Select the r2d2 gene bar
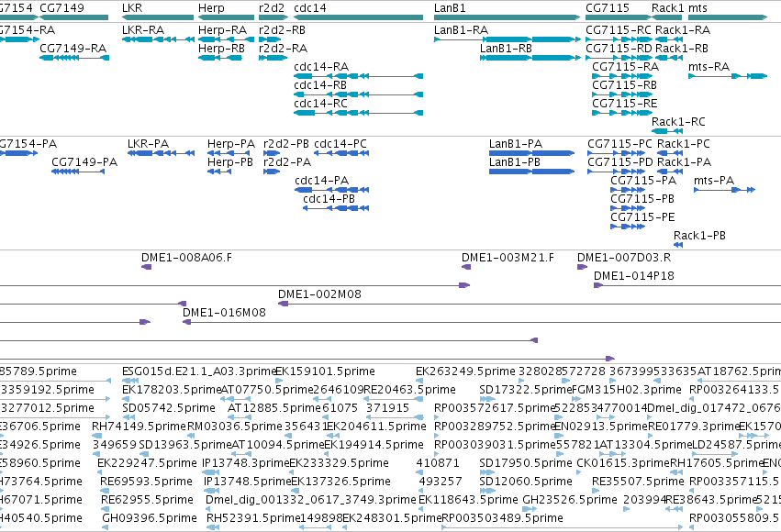Viewport: 781px width, 532px height. [x=273, y=17]
